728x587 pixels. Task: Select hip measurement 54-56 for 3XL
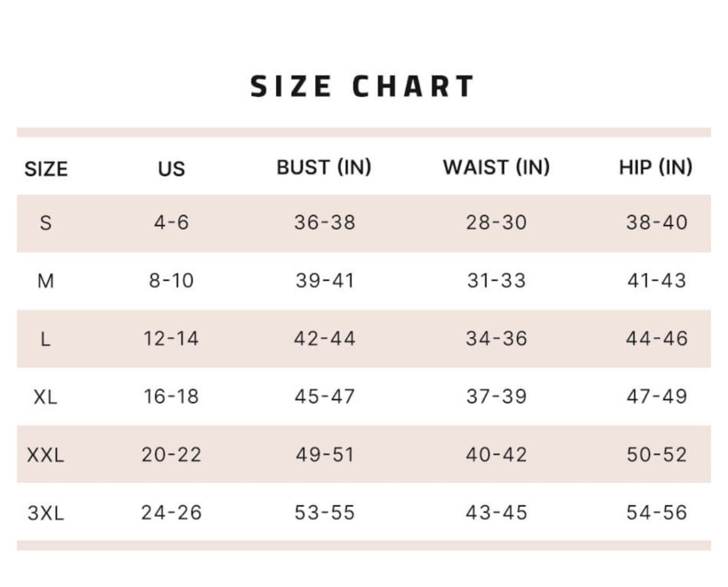656,513
